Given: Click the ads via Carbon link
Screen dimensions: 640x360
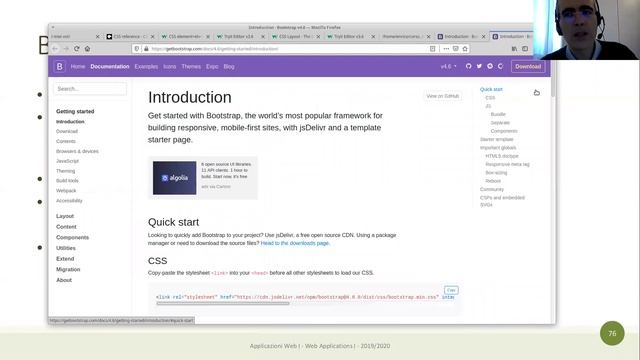Looking at the screenshot, I should [x=216, y=187].
